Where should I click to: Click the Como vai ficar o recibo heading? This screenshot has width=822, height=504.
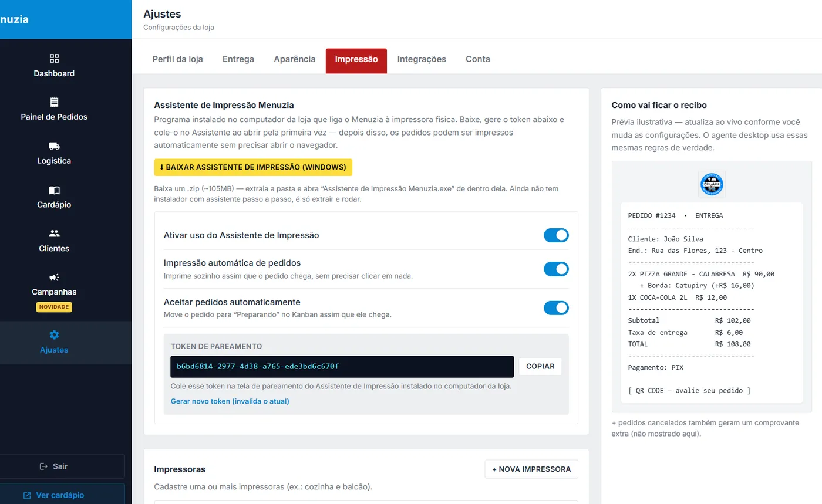tap(659, 105)
